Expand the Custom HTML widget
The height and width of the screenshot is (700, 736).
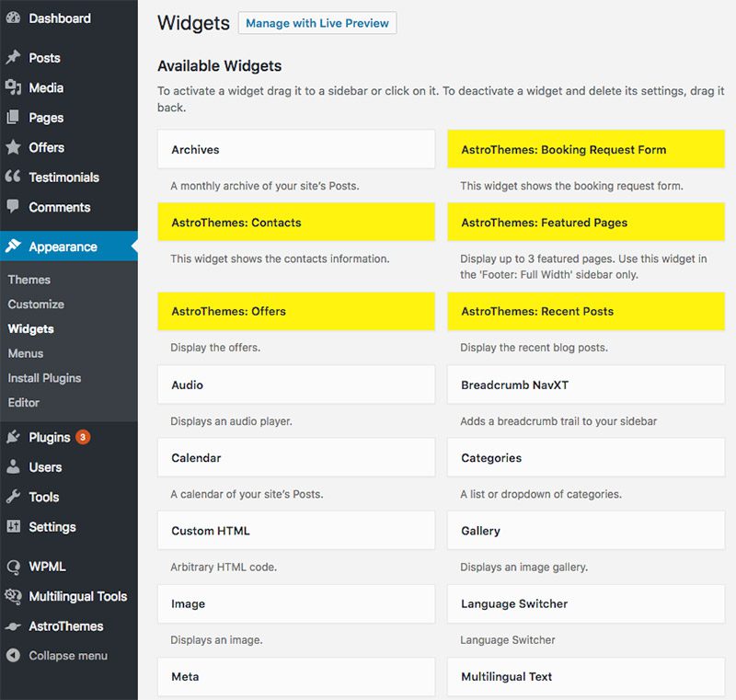point(296,530)
